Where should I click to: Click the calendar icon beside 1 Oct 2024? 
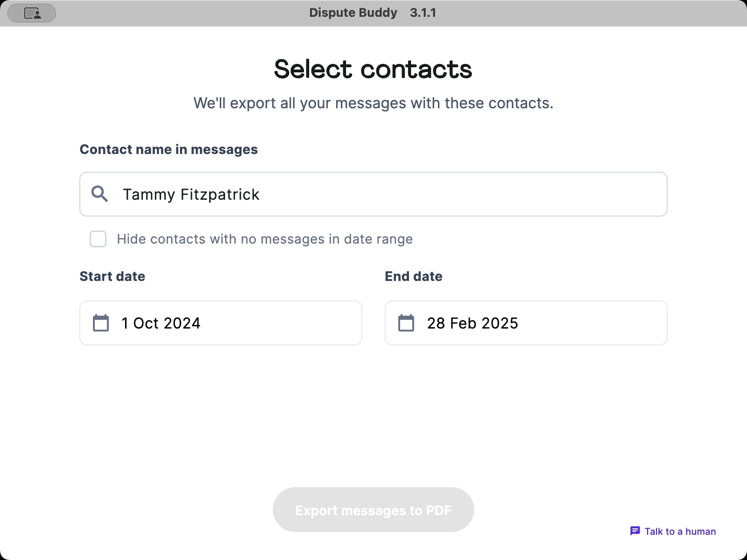(x=100, y=322)
